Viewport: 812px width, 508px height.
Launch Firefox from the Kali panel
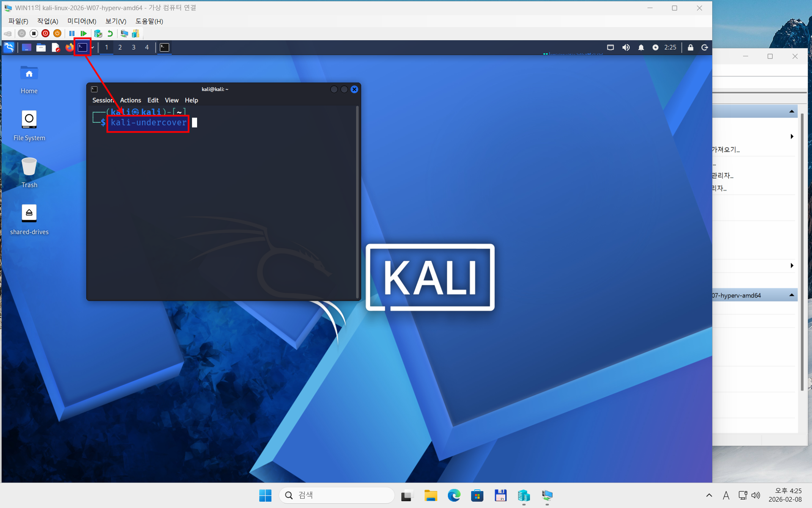click(x=69, y=47)
